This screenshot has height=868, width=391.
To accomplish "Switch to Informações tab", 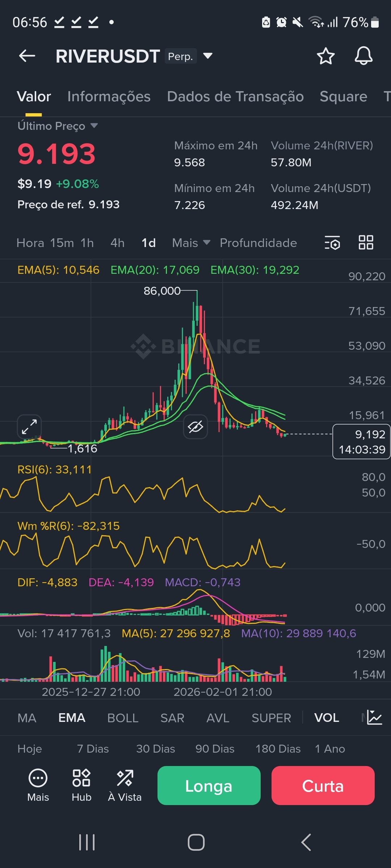I will pyautogui.click(x=109, y=97).
